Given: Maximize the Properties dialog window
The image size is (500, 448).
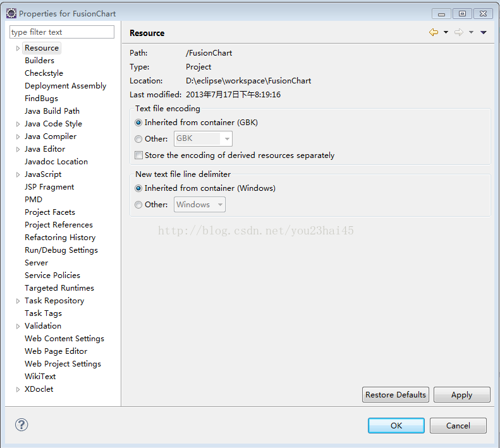Looking at the screenshot, I should pos(462,14).
